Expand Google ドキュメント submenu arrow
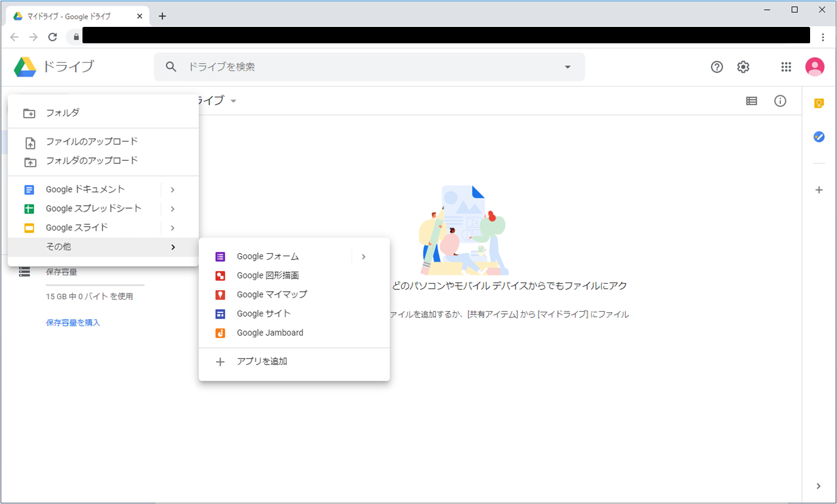 (173, 190)
